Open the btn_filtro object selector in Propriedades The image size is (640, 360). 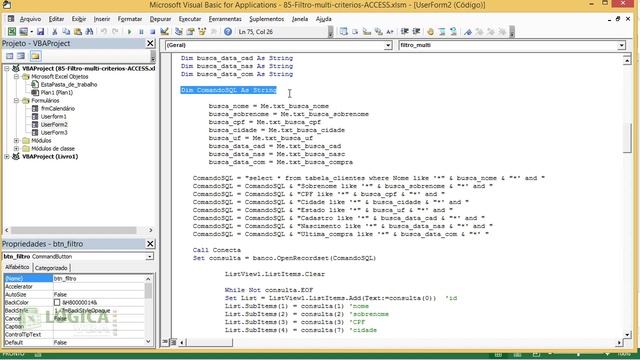[x=150, y=256]
